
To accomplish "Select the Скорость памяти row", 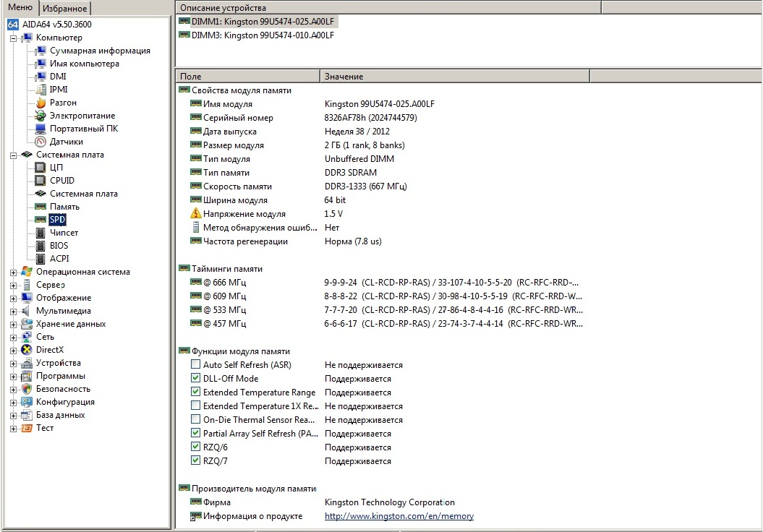I will click(x=299, y=186).
